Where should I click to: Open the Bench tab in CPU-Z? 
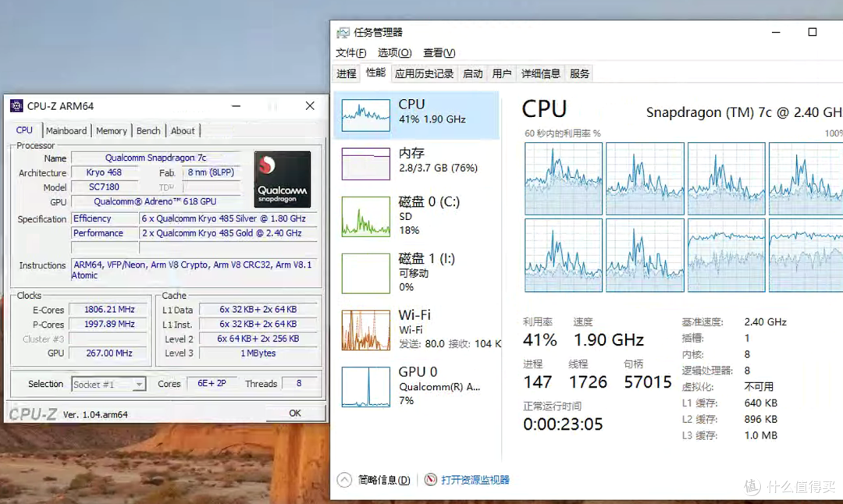(x=148, y=130)
